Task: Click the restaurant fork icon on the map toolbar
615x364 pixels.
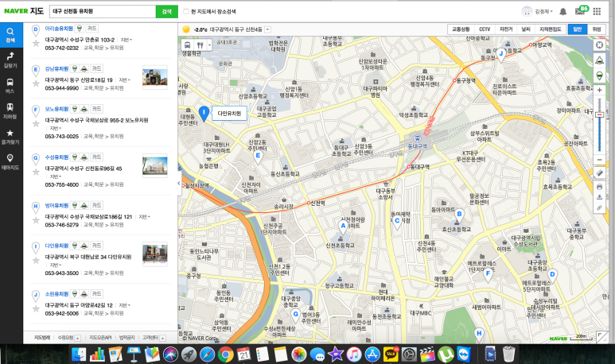Action: (x=200, y=45)
